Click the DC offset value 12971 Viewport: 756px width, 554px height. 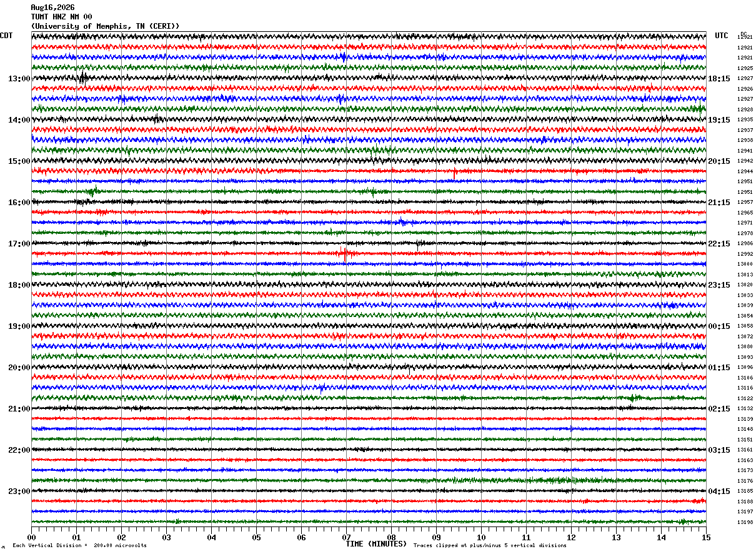(x=745, y=223)
